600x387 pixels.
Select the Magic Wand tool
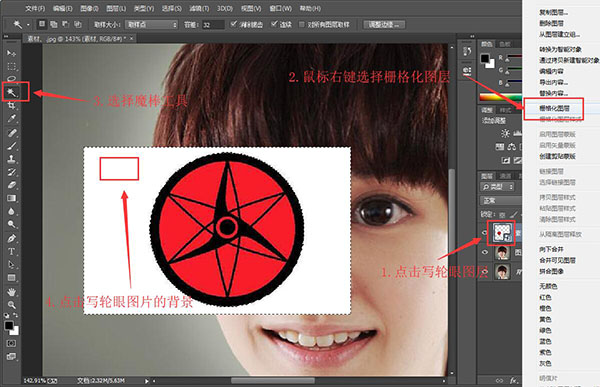(x=11, y=92)
